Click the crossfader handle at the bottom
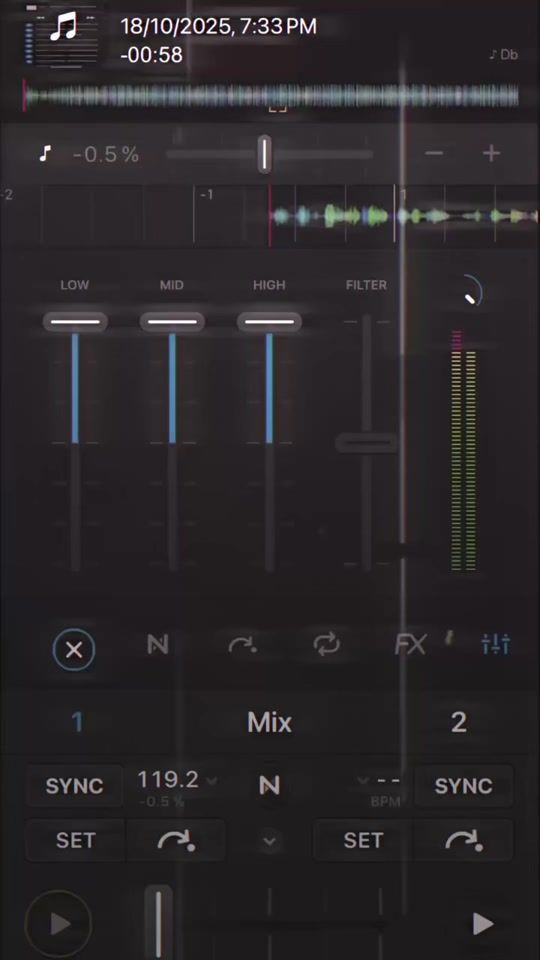 (158, 923)
